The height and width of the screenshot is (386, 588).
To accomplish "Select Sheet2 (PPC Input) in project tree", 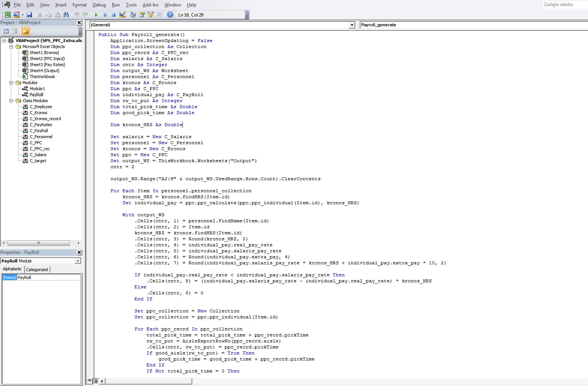I will tap(47, 59).
